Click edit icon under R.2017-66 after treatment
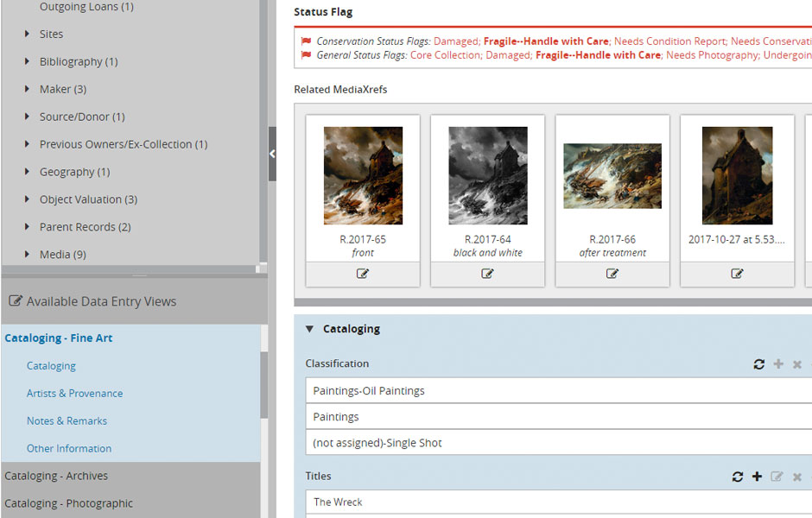Image resolution: width=812 pixels, height=518 pixels. click(x=612, y=274)
